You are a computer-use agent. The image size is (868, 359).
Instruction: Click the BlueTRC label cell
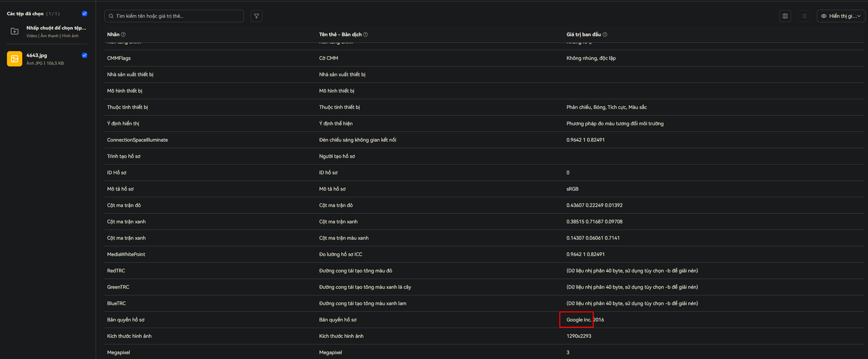116,303
